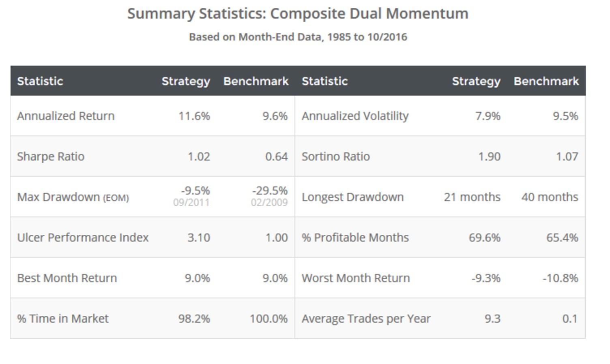Select the % Profitable Months label

[x=355, y=238]
